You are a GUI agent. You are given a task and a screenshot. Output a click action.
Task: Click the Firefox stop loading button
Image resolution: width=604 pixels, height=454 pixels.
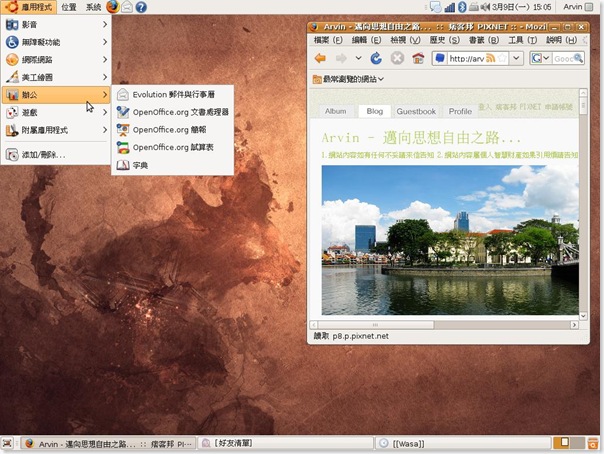point(397,59)
